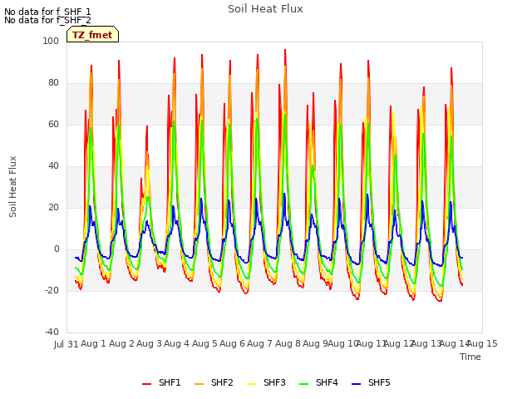Screen dimensions: 532x399
Task: Select the SHF2 legend label
Action: pyautogui.click(x=222, y=382)
